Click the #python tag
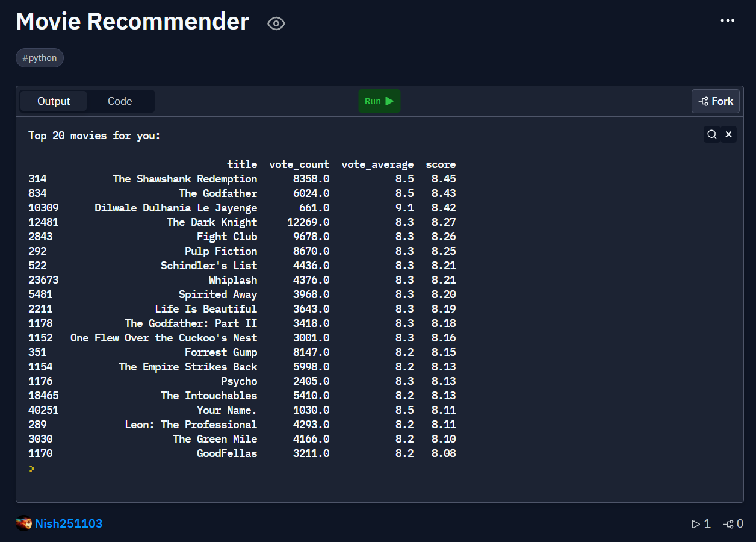 coord(40,58)
